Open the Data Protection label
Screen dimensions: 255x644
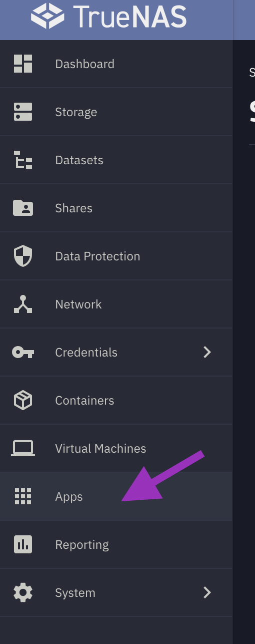coord(97,256)
